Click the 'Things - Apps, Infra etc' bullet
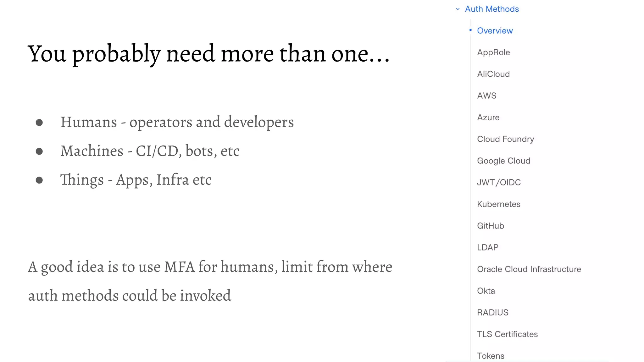644x362 pixels. (136, 180)
